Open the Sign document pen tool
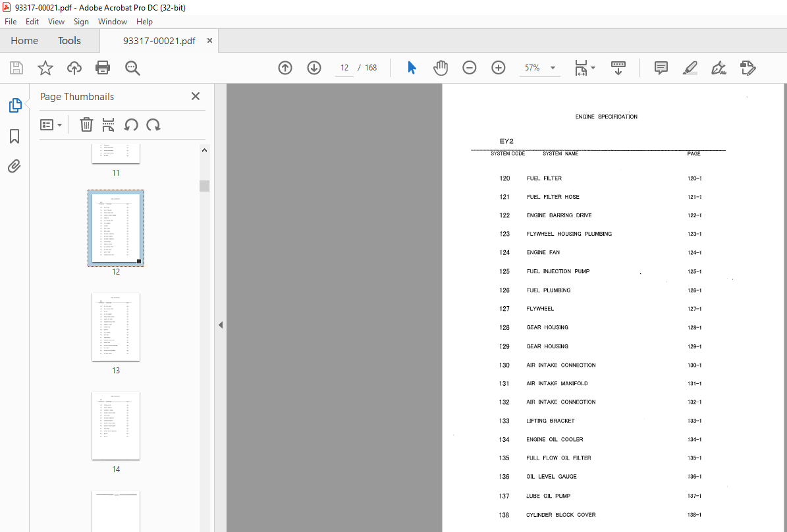The width and height of the screenshot is (787, 532). 719,68
